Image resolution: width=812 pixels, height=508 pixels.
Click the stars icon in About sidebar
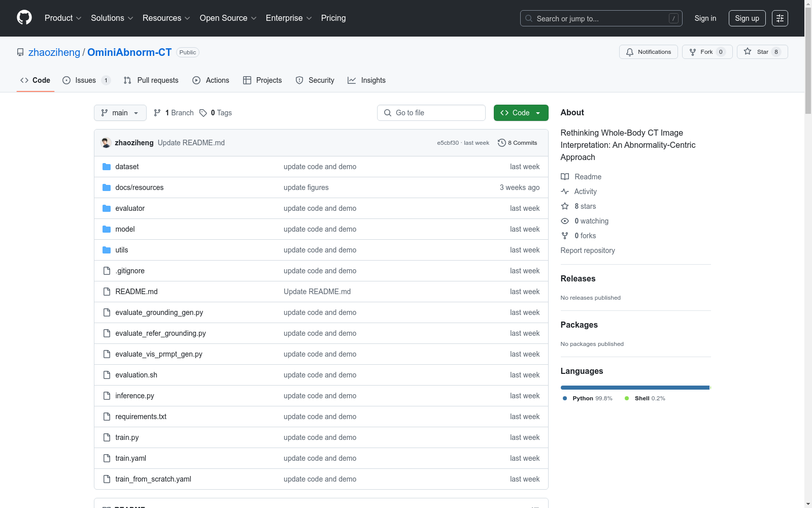[565, 206]
